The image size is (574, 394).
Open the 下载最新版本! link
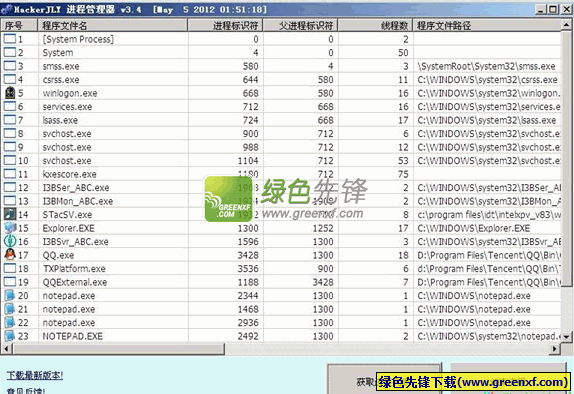tap(35, 375)
